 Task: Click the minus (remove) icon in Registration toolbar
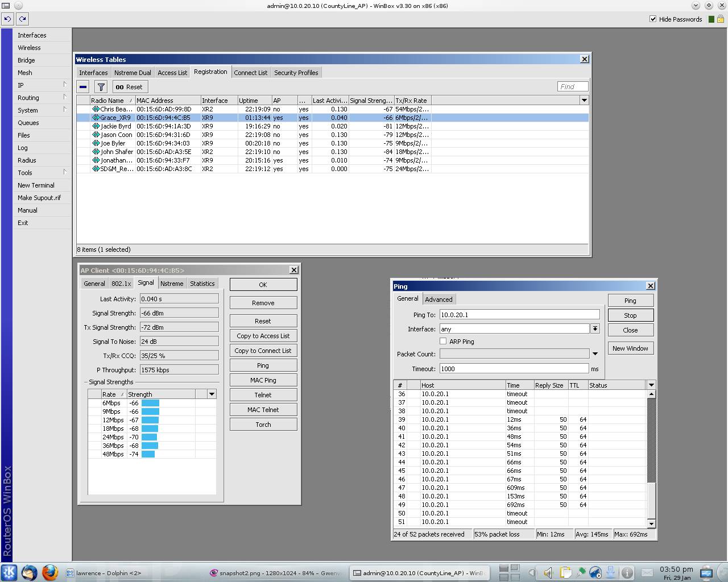click(82, 86)
